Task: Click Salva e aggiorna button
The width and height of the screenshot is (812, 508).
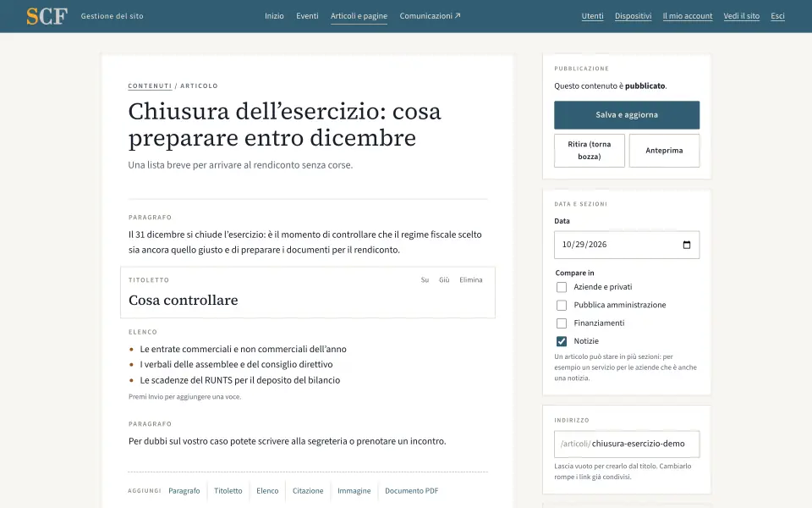Action: pos(627,115)
